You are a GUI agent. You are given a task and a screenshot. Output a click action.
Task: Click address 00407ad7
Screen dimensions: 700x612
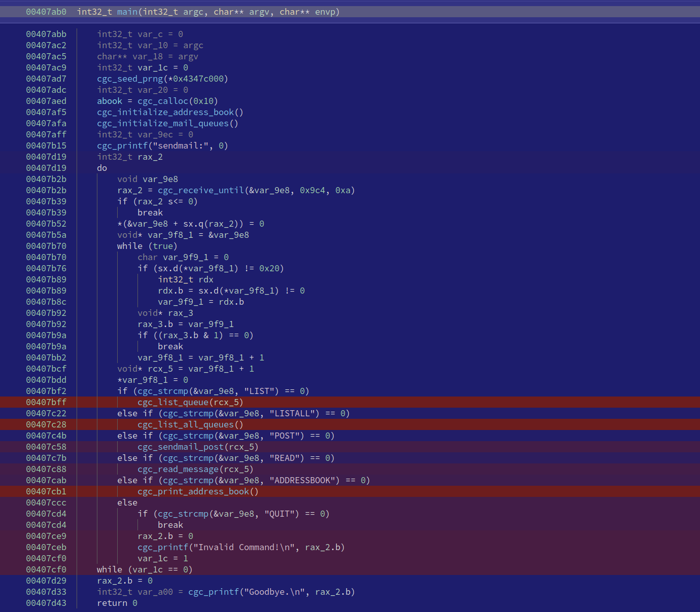pos(46,79)
